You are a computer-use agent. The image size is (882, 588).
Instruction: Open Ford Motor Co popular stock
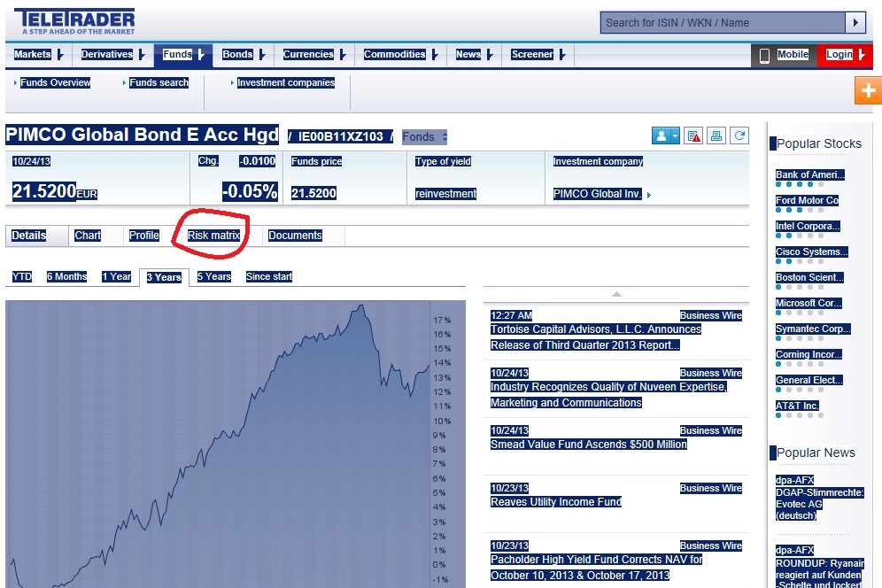808,200
